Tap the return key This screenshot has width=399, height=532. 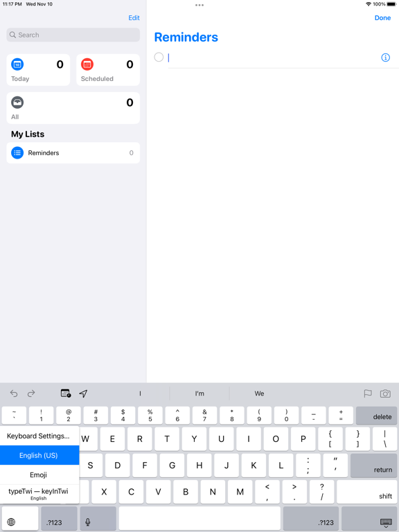click(x=373, y=465)
